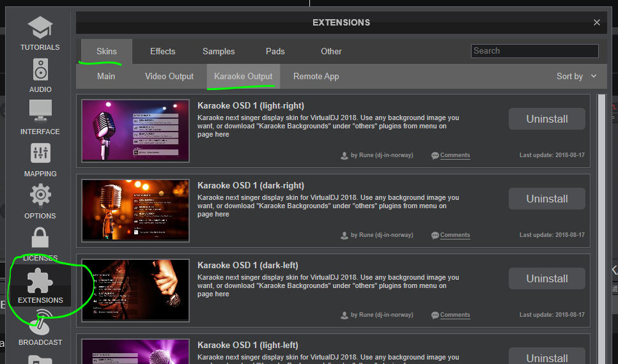
Task: Close the Extensions window
Action: click(x=597, y=22)
